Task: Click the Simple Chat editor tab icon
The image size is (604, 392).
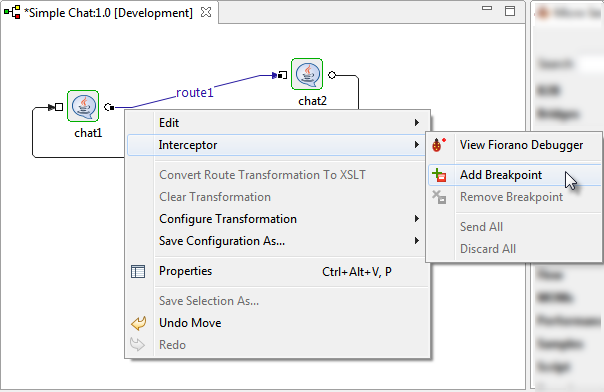Action: (12, 12)
